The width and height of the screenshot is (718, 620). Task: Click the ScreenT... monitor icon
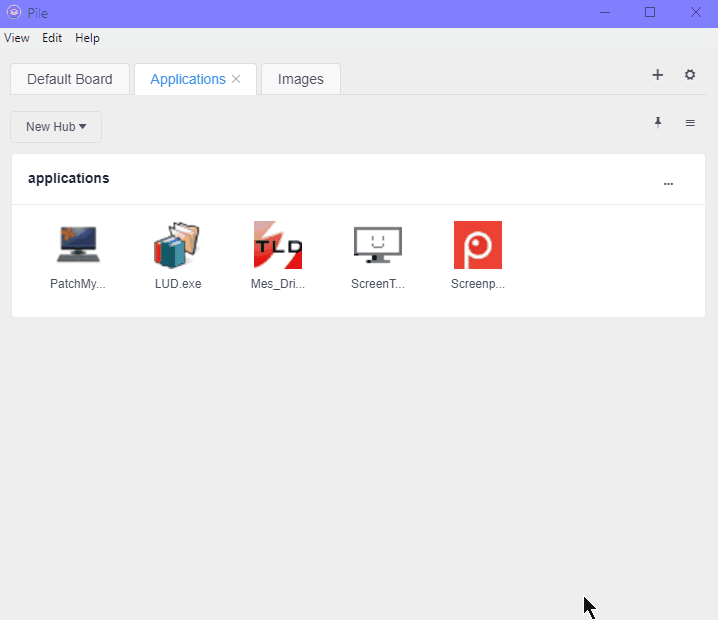coord(378,245)
